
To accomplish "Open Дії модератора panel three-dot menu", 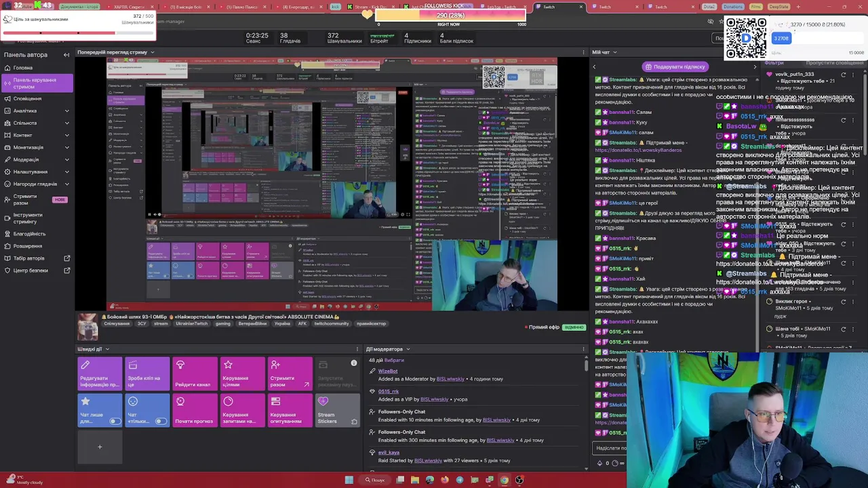I will (x=584, y=349).
